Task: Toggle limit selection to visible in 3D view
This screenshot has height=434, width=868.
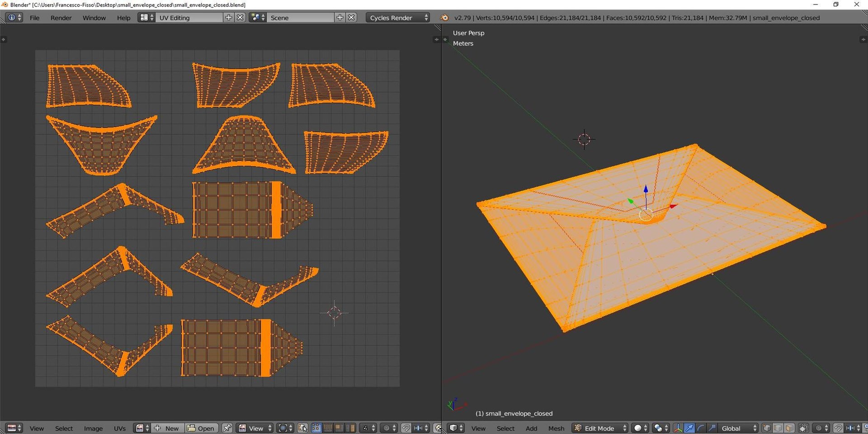Action: pos(803,428)
